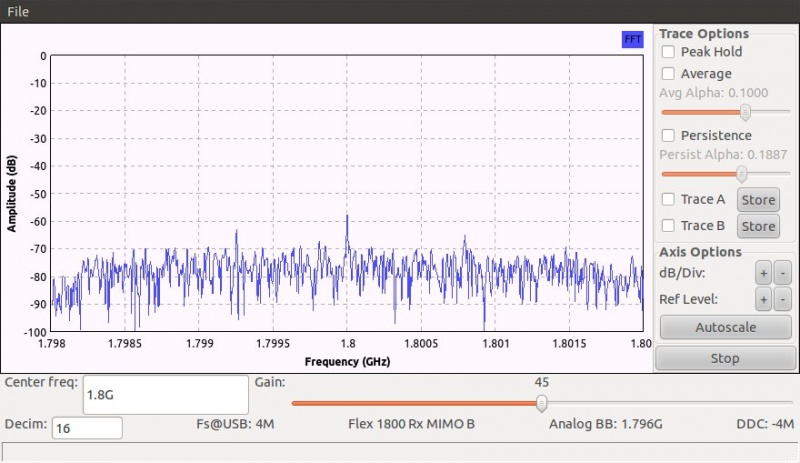This screenshot has height=463, width=800.
Task: Check the Trace B checkbox
Action: (668, 226)
